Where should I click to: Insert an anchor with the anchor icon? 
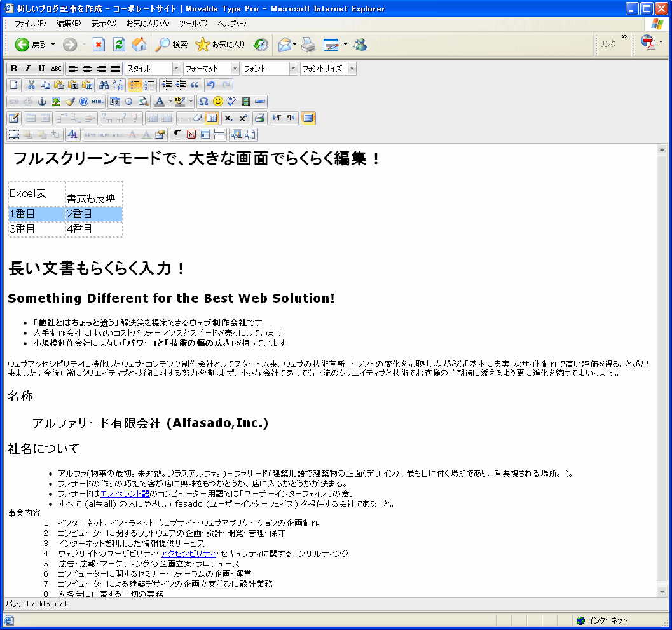click(x=42, y=102)
